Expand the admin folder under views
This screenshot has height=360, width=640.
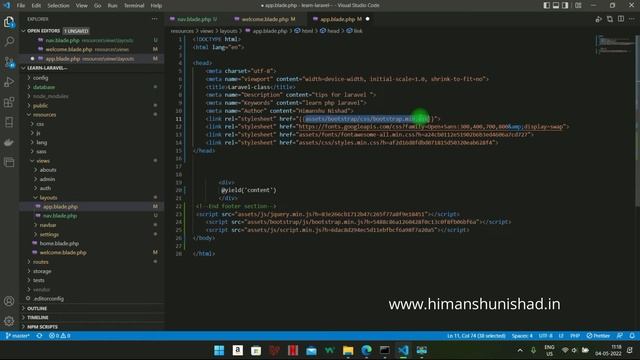pos(47,179)
